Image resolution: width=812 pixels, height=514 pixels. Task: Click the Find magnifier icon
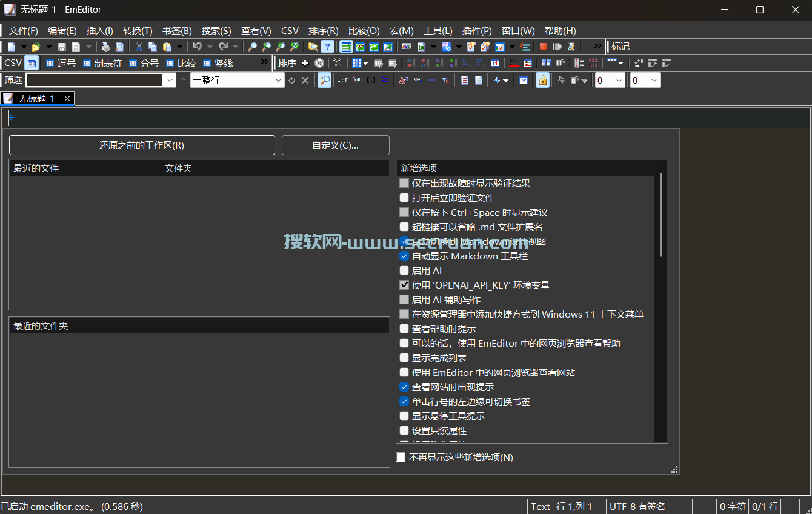pyautogui.click(x=252, y=47)
